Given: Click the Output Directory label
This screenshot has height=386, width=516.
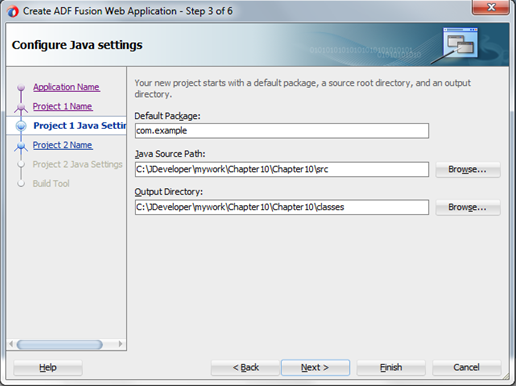Looking at the screenshot, I should [x=169, y=192].
